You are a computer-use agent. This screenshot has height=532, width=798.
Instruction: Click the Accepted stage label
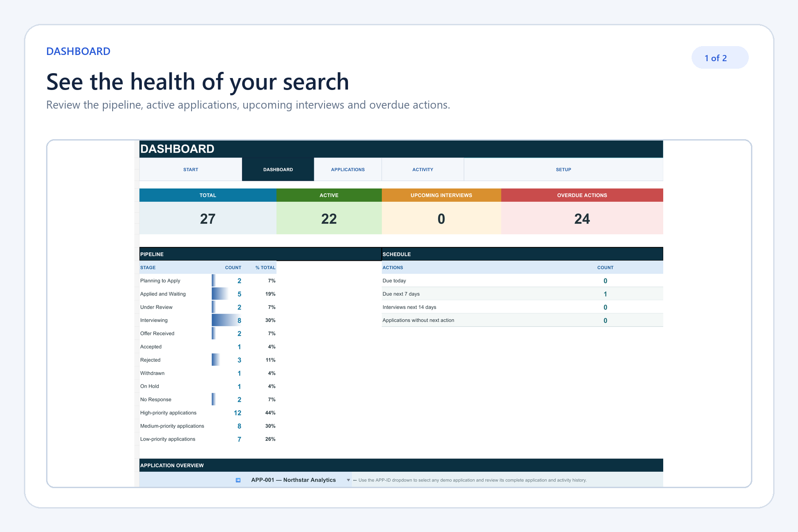click(151, 347)
